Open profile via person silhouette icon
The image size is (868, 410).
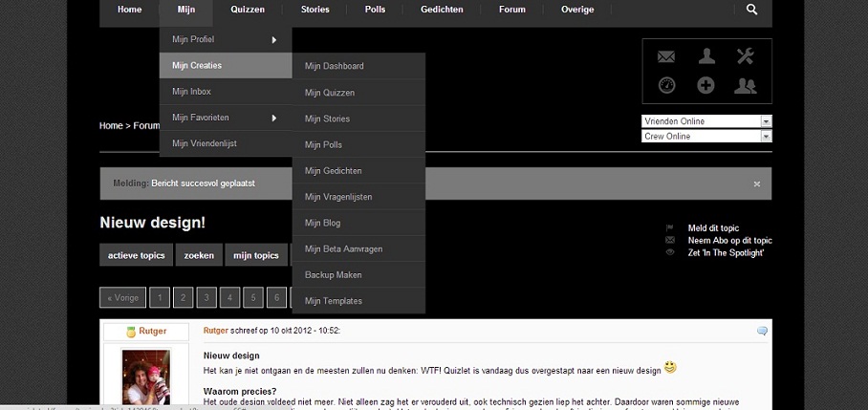point(706,55)
